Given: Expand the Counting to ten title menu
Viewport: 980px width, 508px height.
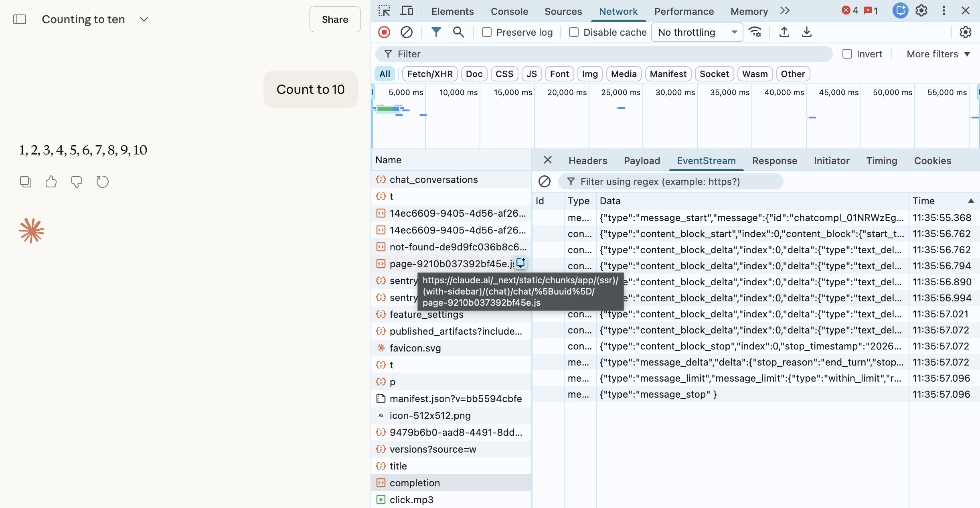Looking at the screenshot, I should click(x=144, y=19).
